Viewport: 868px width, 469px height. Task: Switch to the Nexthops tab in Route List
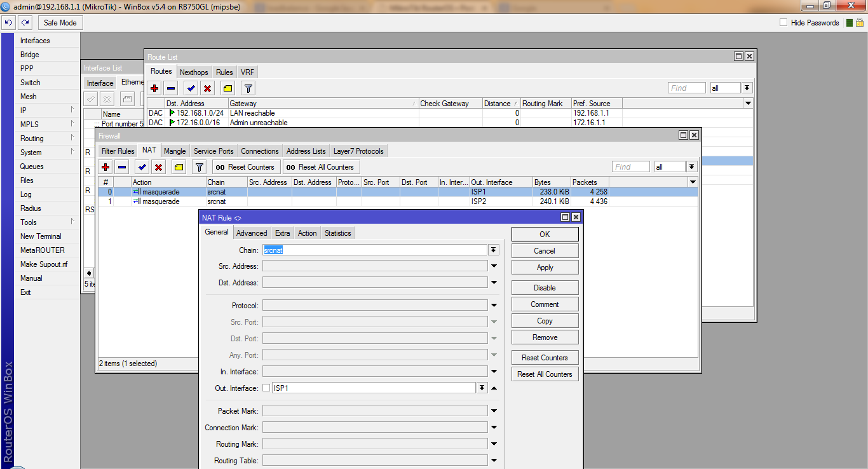(194, 72)
